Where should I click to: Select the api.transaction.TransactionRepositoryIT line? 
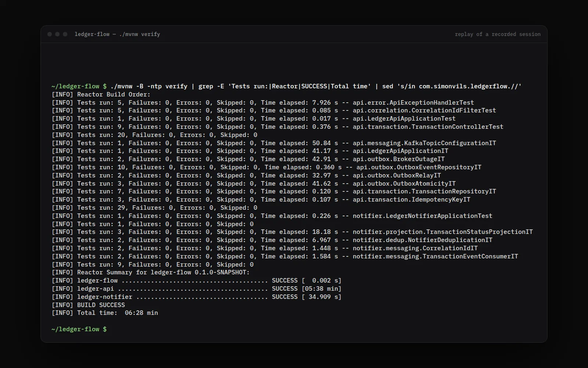pos(274,191)
